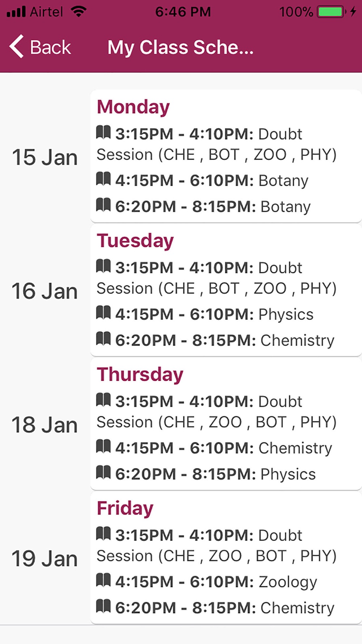Open the Friday schedule heading
Viewport: 362px width, 644px height.
(x=125, y=508)
